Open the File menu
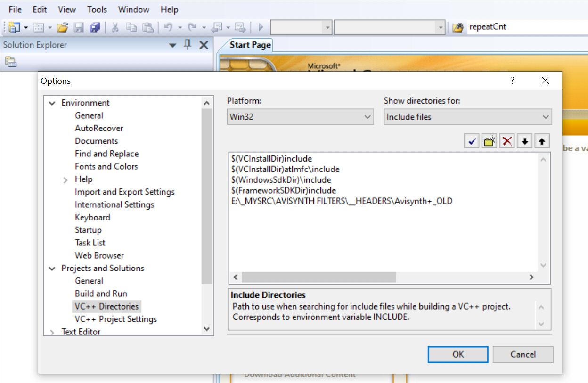 coord(15,9)
